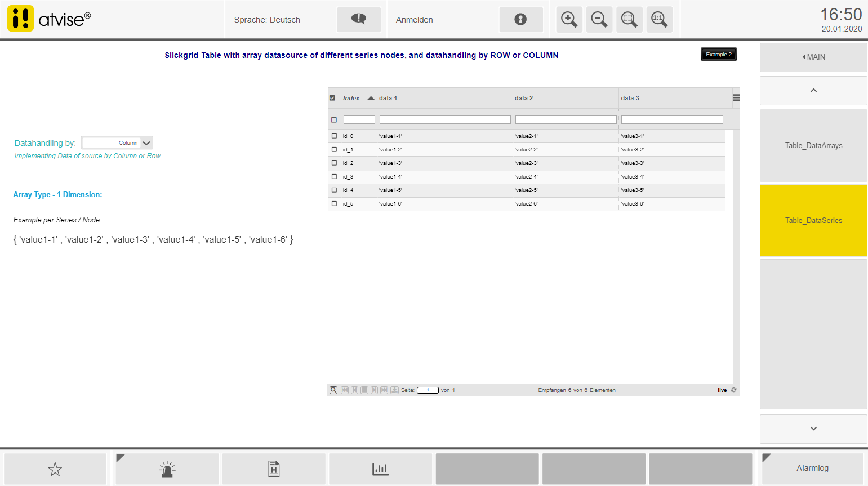868x486 pixels.
Task: Click the login keyhole button
Action: 521,20
